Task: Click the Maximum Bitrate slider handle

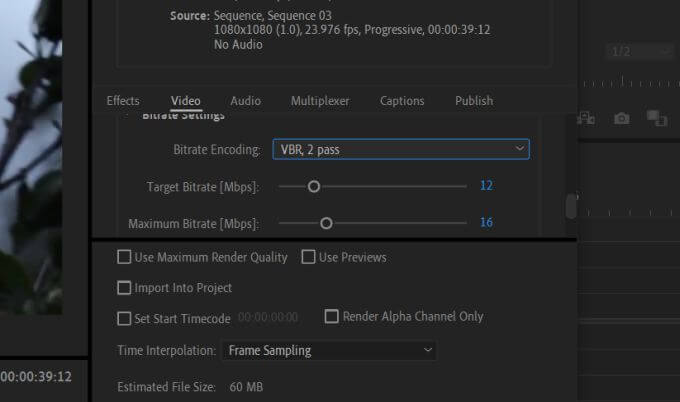Action: click(x=326, y=223)
